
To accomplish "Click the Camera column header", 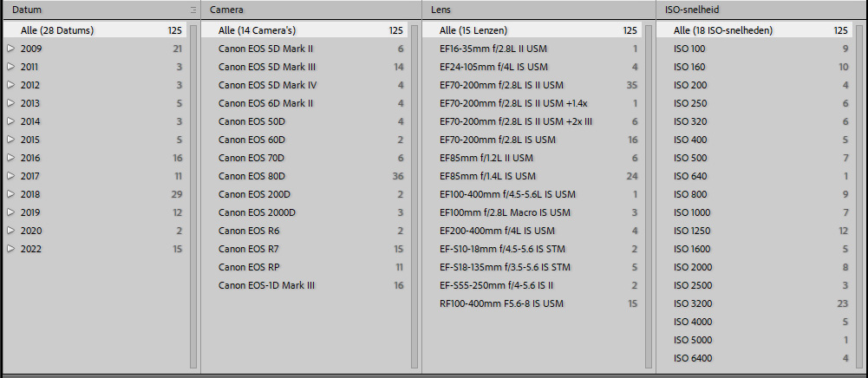I will tap(225, 10).
